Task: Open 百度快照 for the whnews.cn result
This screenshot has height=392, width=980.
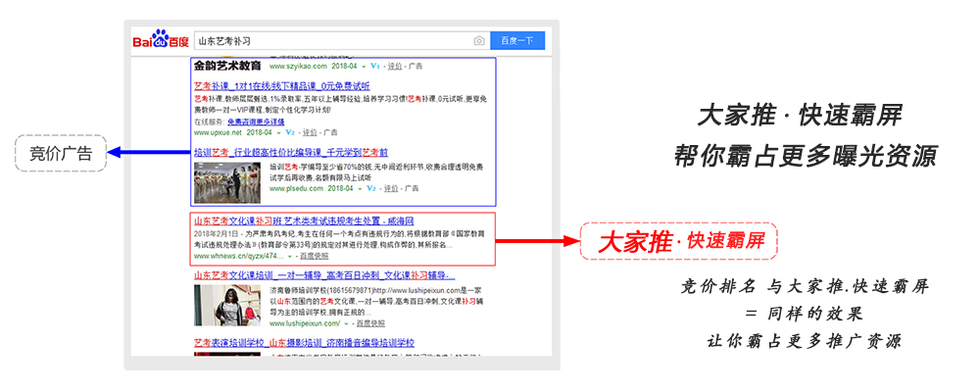Action: tap(315, 257)
